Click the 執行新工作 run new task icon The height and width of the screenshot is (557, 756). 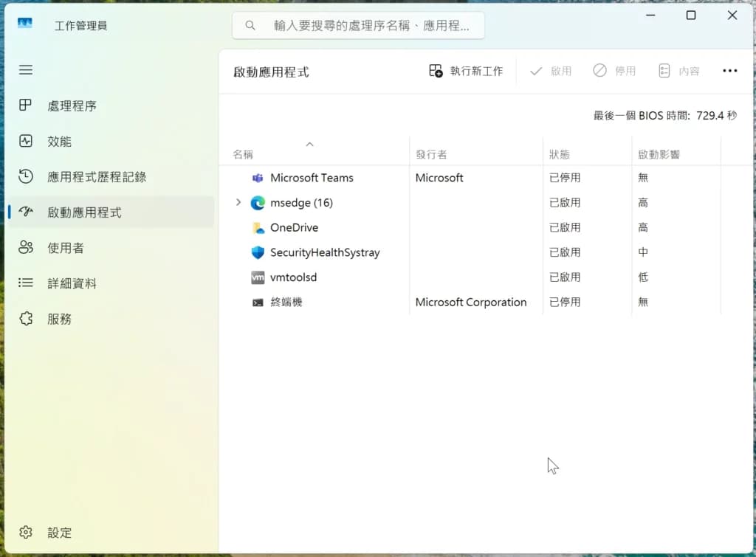point(436,71)
